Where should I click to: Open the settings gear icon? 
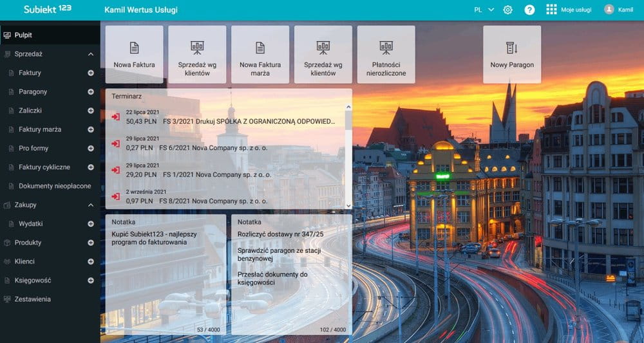pos(507,10)
